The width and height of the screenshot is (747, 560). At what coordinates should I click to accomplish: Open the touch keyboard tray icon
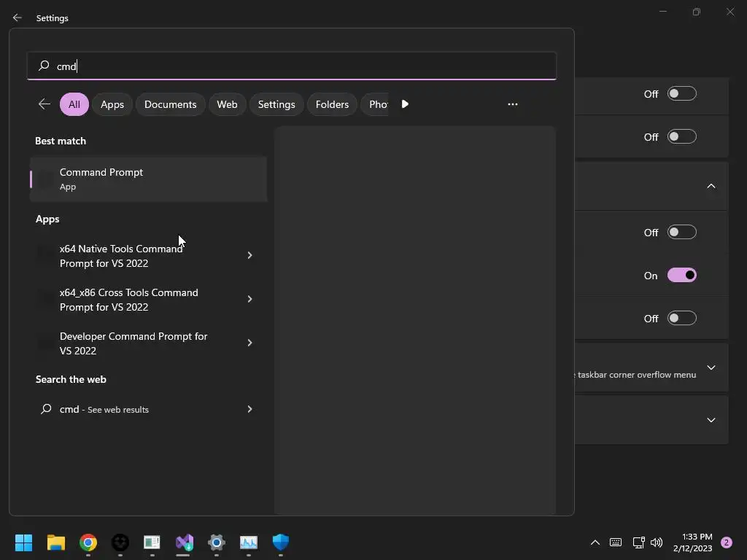click(x=616, y=542)
